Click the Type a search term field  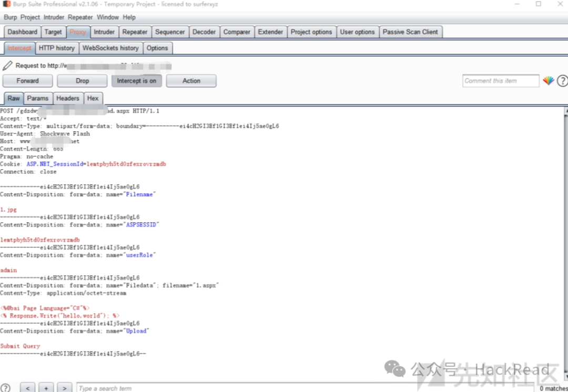coord(305,388)
